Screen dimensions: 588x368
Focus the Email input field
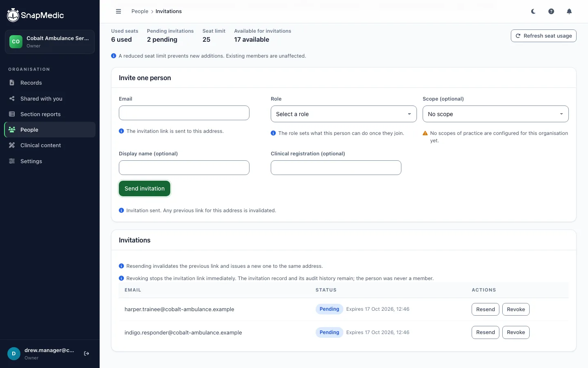coord(184,113)
